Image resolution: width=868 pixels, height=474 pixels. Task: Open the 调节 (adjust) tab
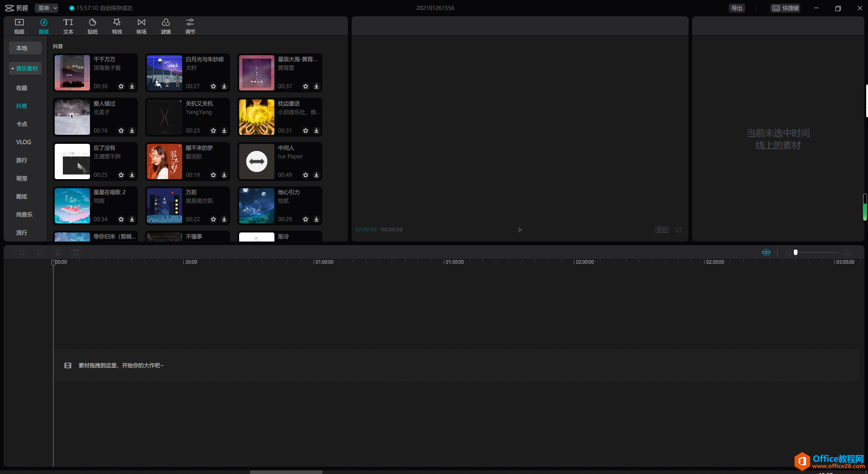coord(190,26)
